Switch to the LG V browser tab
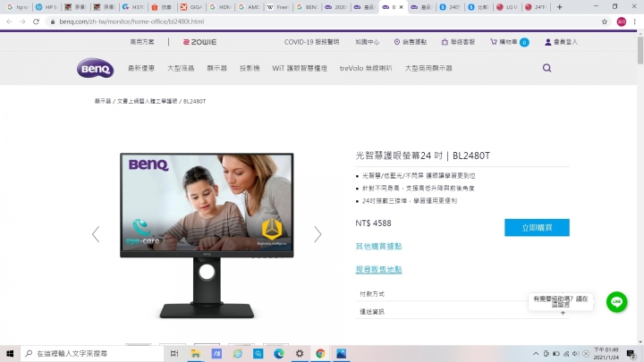644x362 pixels. click(x=507, y=7)
